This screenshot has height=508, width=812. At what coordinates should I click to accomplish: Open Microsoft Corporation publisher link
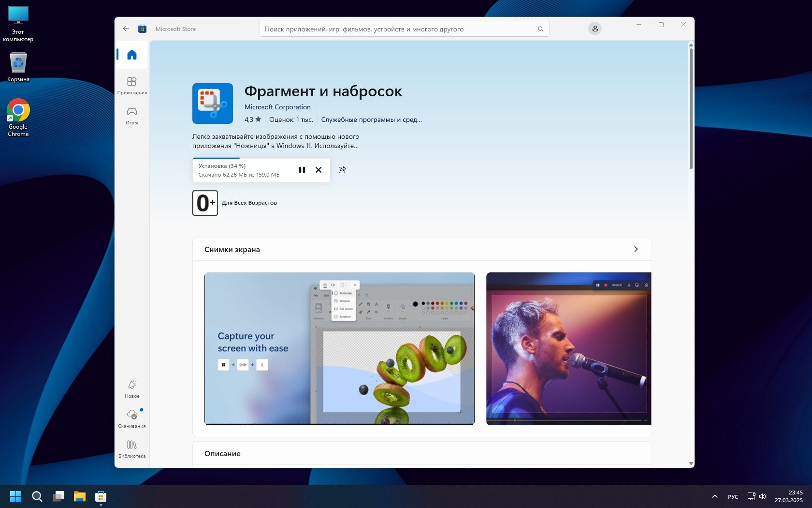pos(277,107)
